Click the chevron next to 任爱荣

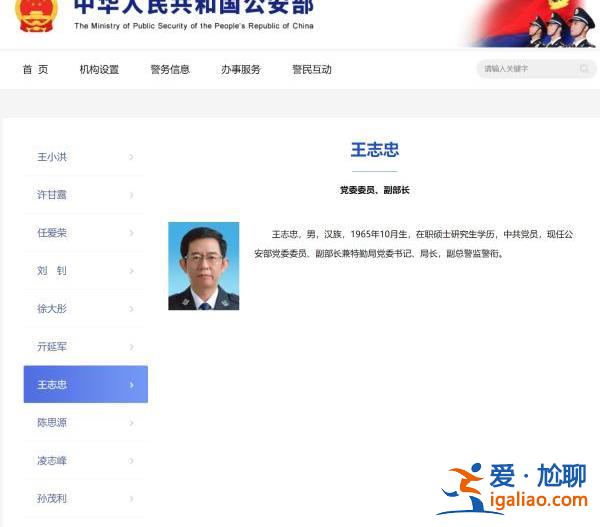131,233
